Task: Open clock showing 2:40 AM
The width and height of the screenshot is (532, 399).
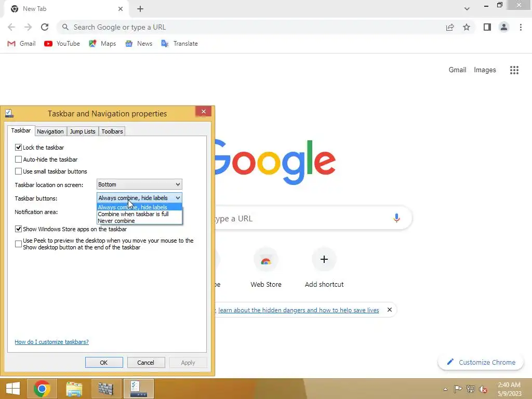Action: click(x=509, y=389)
